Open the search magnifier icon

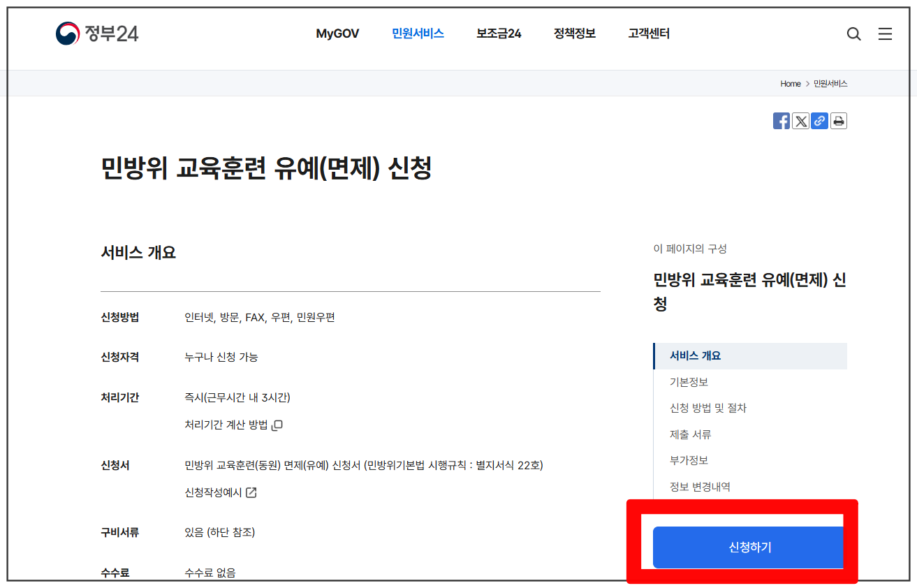coord(853,34)
